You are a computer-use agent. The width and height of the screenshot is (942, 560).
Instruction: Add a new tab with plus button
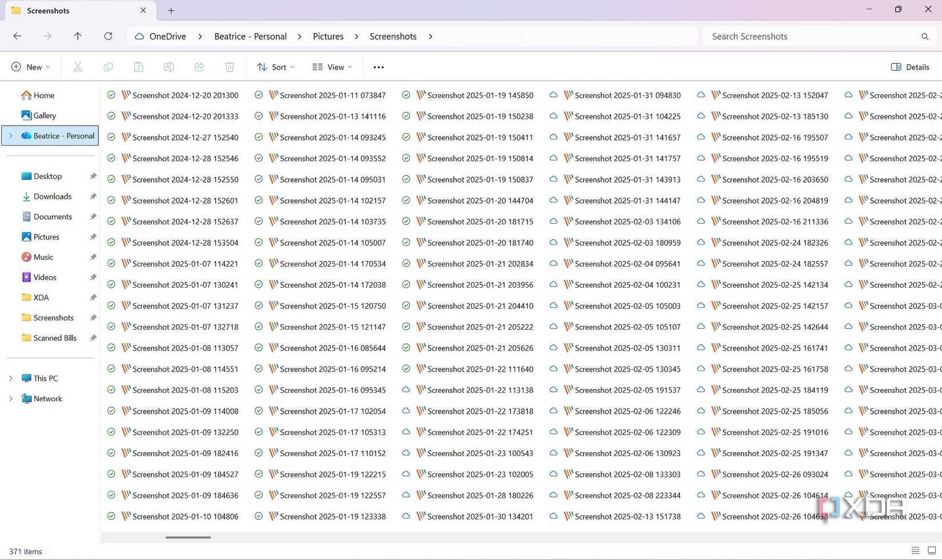(171, 10)
